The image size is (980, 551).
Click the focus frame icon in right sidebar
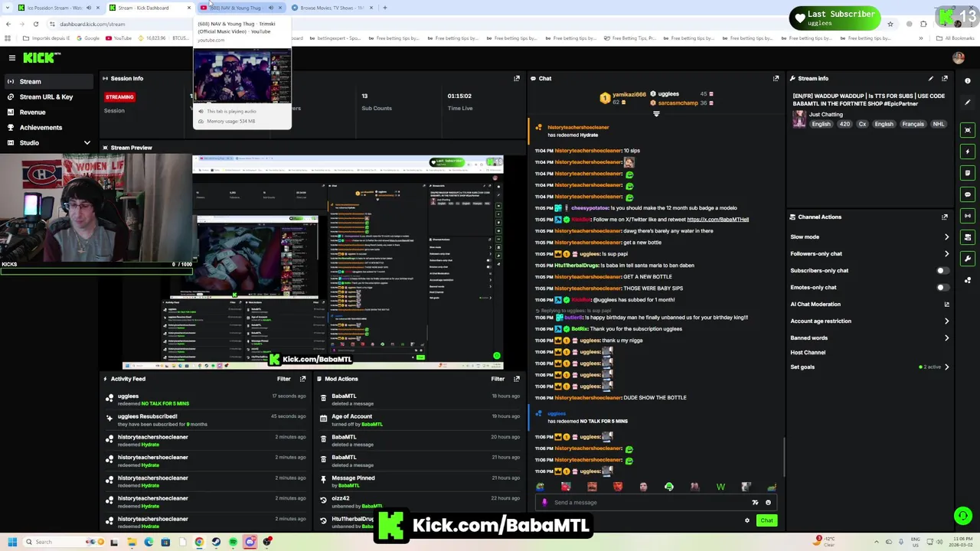(968, 130)
